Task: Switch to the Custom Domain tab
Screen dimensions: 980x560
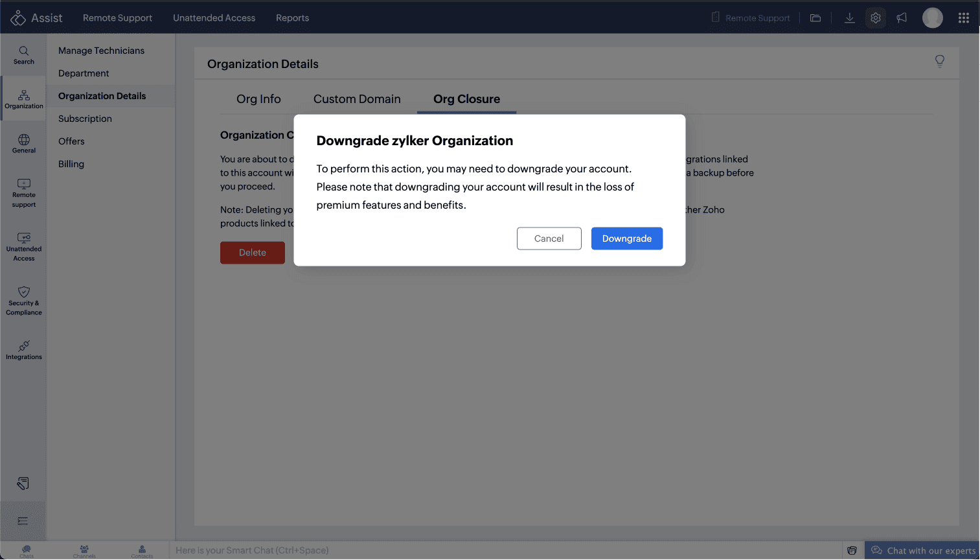Action: (x=357, y=99)
